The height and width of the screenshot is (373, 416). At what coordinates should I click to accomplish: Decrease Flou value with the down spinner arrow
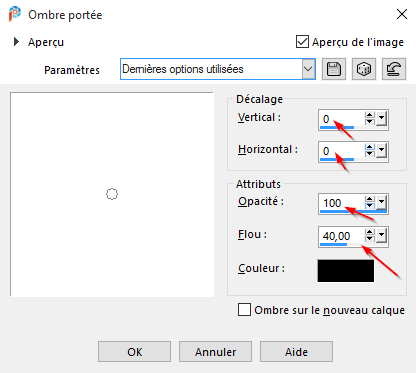(x=369, y=239)
